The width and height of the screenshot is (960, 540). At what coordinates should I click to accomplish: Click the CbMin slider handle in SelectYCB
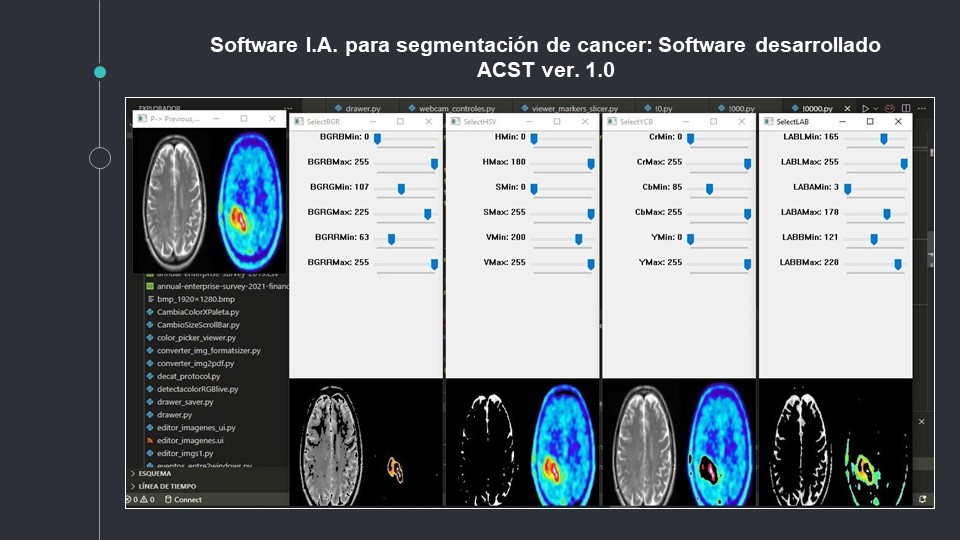pyautogui.click(x=709, y=188)
